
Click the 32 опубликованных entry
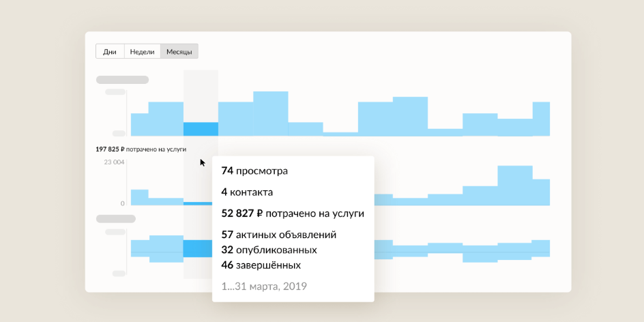pyautogui.click(x=269, y=250)
